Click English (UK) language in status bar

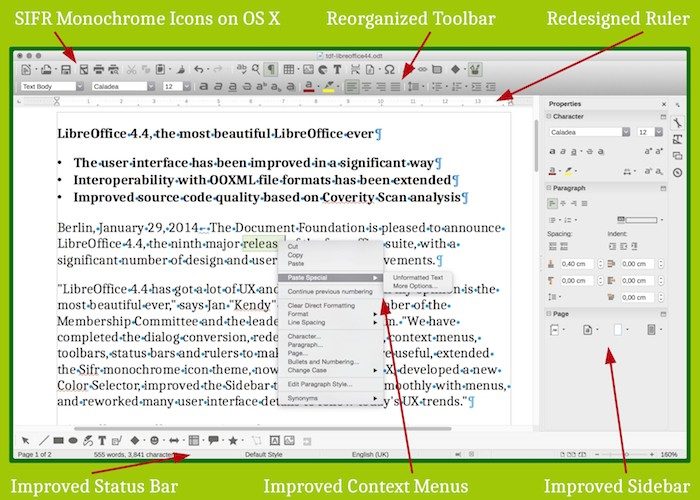[370, 454]
